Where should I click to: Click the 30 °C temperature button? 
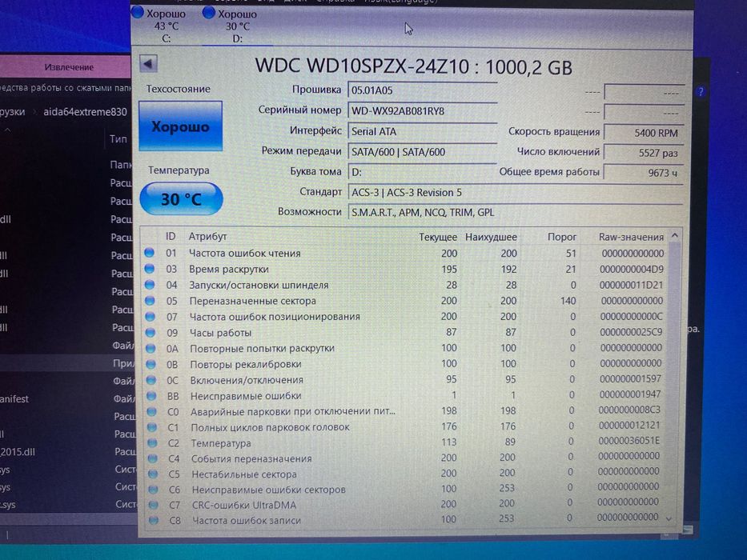click(x=181, y=198)
